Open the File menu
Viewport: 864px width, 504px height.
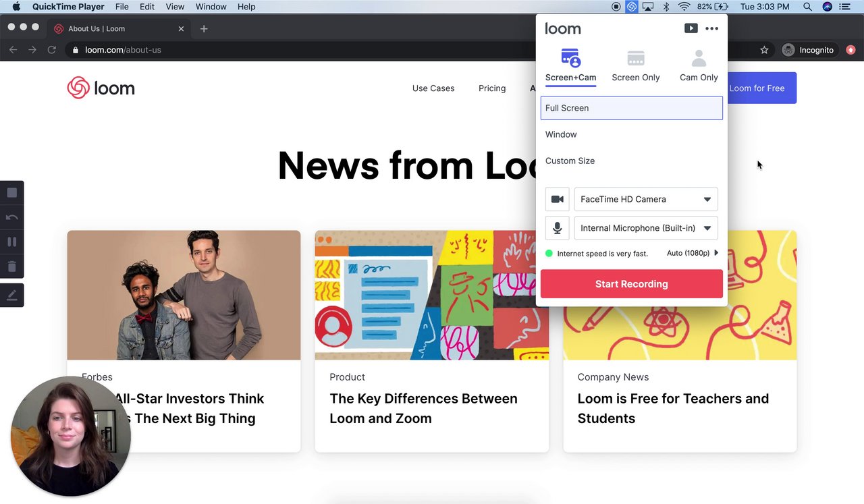[122, 7]
